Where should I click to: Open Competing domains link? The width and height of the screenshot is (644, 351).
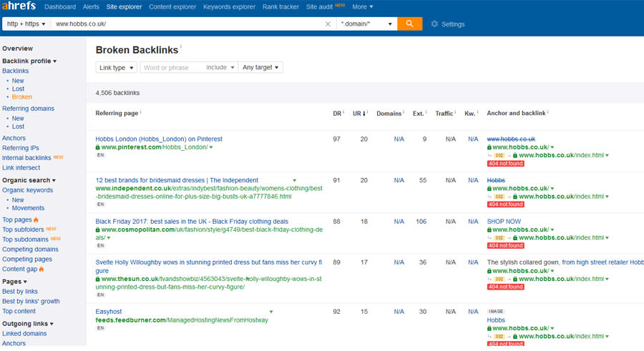point(30,249)
